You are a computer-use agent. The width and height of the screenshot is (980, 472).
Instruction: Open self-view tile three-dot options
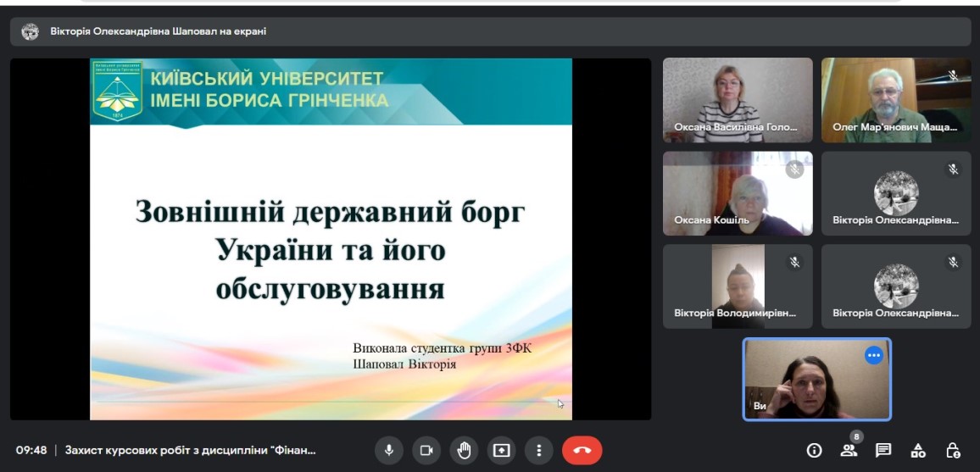click(874, 355)
